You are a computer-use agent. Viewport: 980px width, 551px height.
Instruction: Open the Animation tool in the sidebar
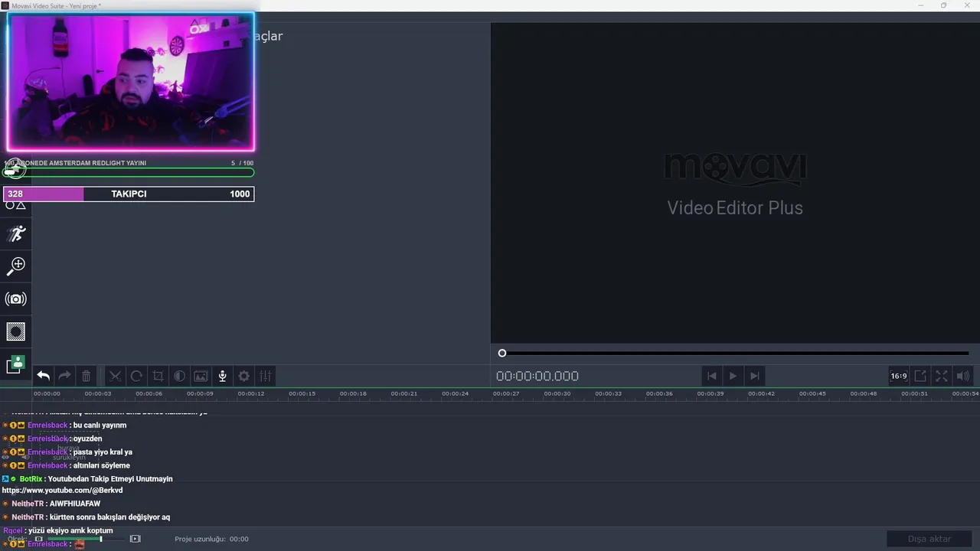pos(16,234)
